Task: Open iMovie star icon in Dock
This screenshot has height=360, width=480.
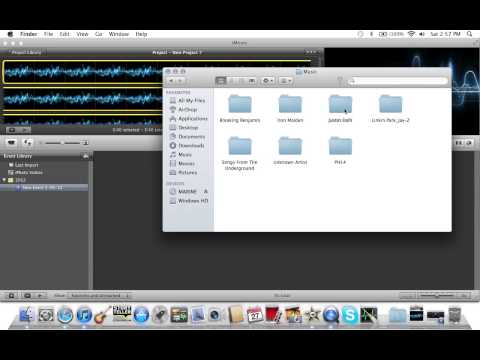Action: tap(312, 315)
